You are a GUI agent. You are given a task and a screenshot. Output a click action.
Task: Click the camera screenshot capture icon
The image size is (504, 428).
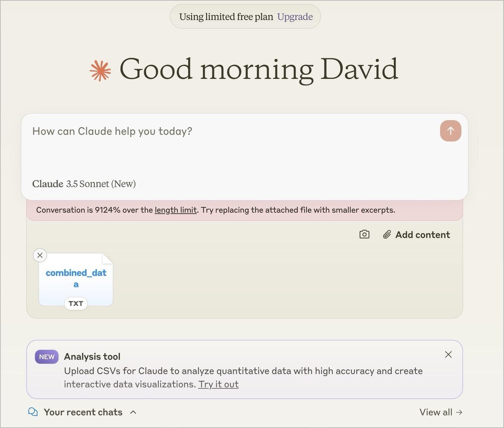coord(364,234)
